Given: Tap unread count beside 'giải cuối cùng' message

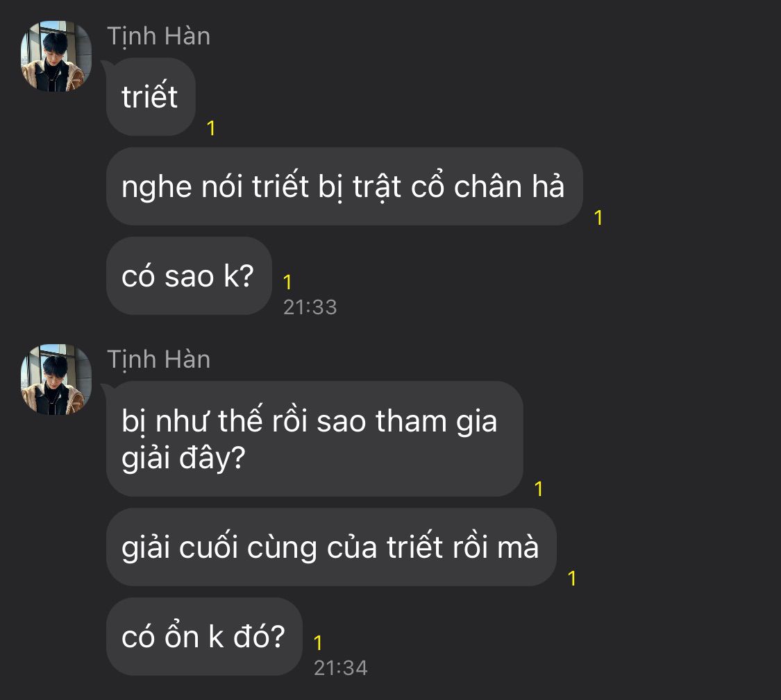Looking at the screenshot, I should [x=572, y=579].
